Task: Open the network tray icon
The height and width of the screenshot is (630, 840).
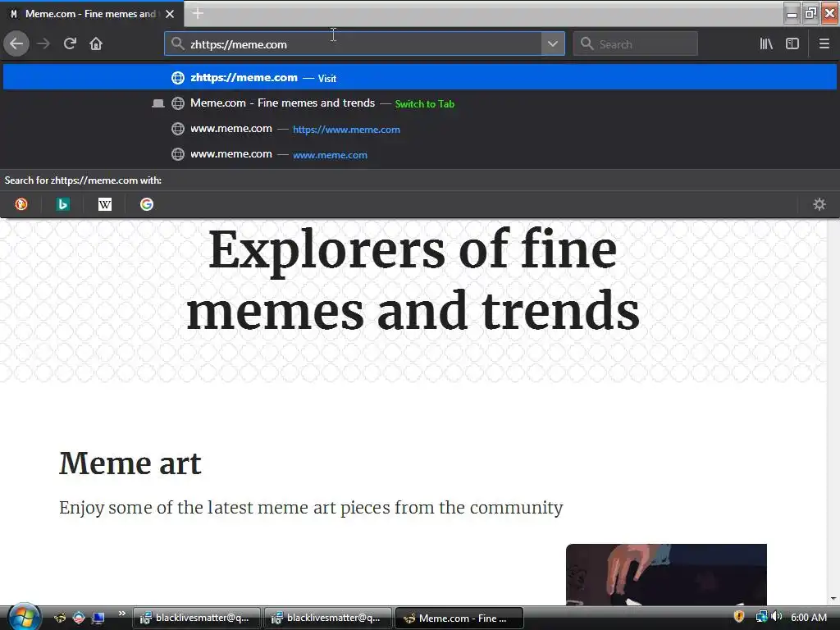Action: 761,617
